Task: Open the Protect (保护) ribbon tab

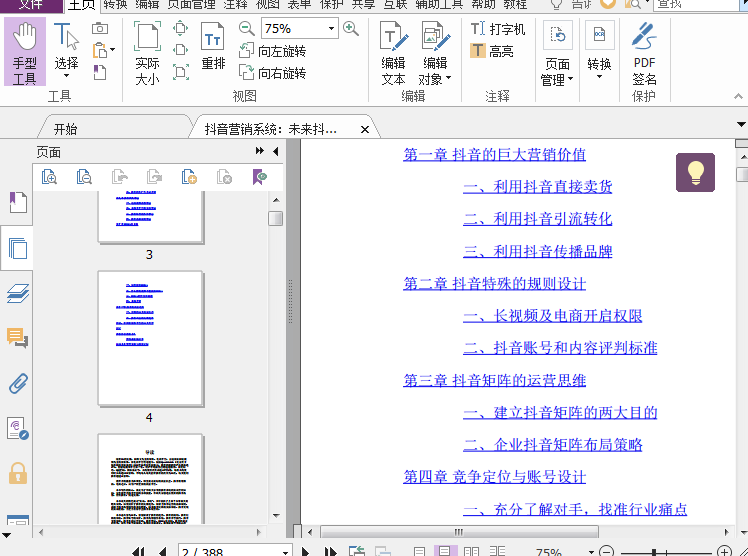Action: 331,5
